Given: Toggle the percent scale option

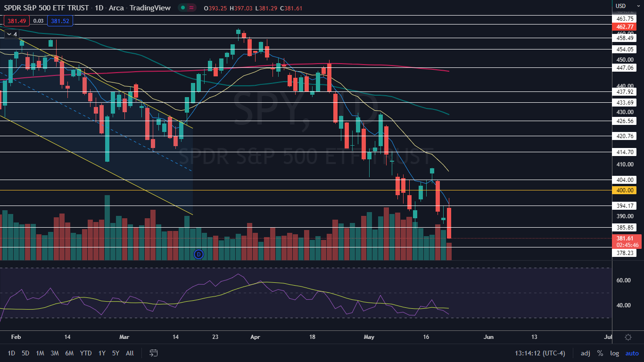Looking at the screenshot, I should coord(600,353).
